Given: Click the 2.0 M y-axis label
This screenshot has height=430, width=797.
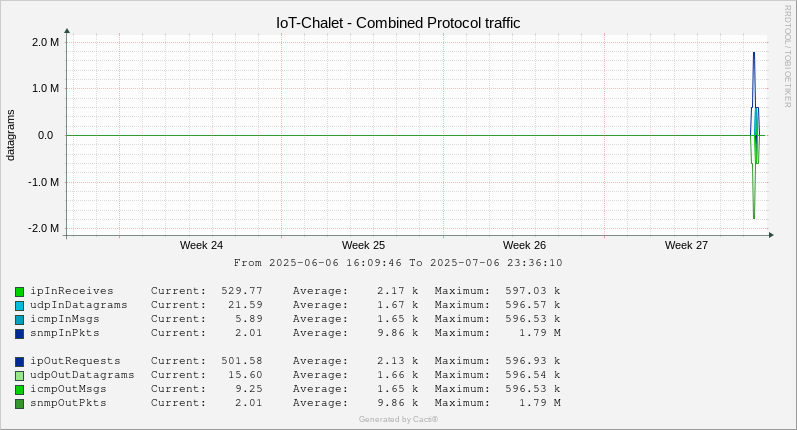Looking at the screenshot, I should 46,42.
